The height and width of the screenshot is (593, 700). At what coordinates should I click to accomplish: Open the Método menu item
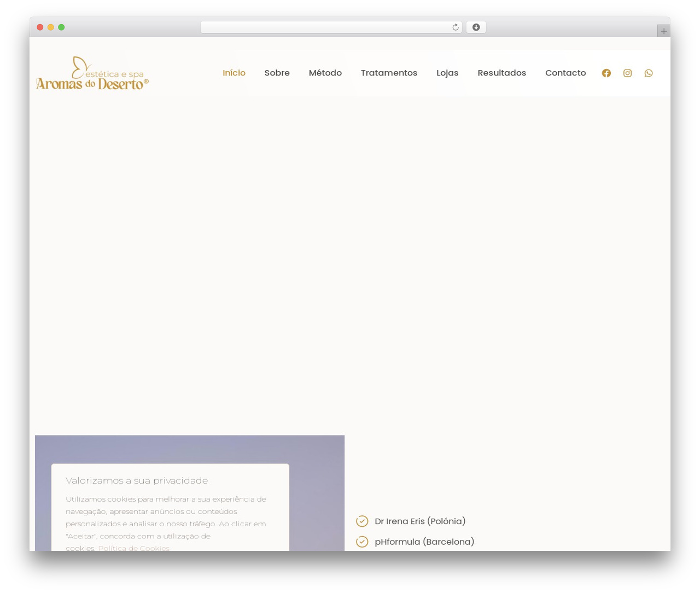click(x=325, y=73)
